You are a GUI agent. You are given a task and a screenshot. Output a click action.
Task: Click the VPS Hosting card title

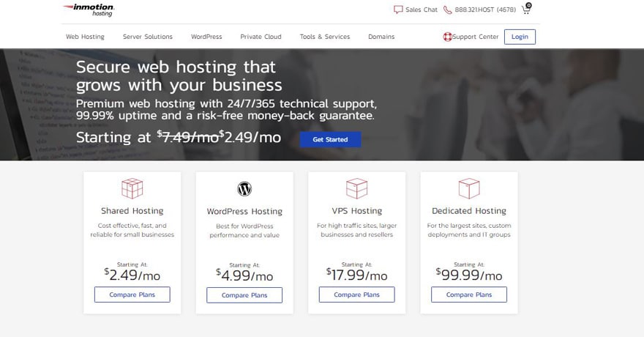point(356,211)
